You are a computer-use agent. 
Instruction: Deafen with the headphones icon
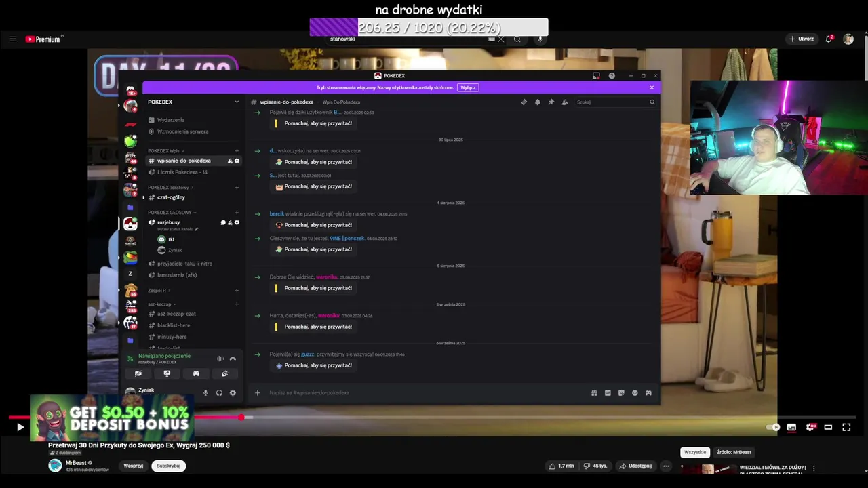(219, 393)
